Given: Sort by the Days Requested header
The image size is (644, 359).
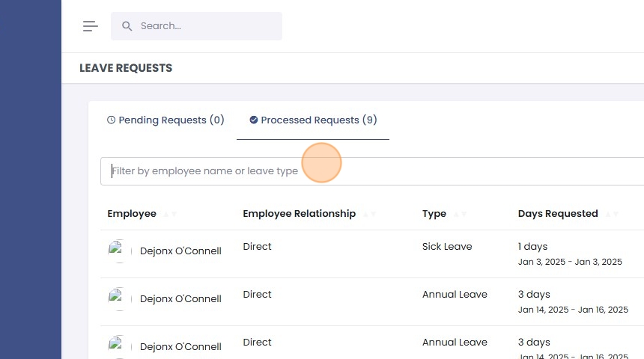Looking at the screenshot, I should click(558, 214).
